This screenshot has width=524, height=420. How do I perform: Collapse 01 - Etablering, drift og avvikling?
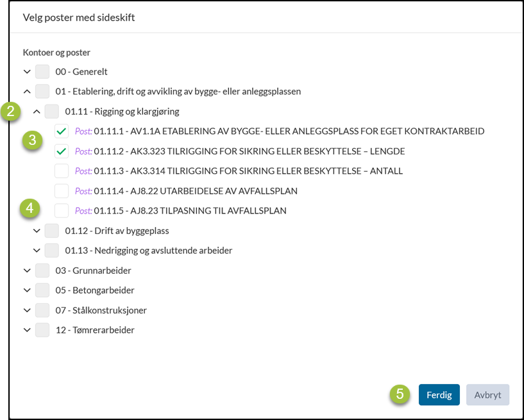(x=27, y=92)
